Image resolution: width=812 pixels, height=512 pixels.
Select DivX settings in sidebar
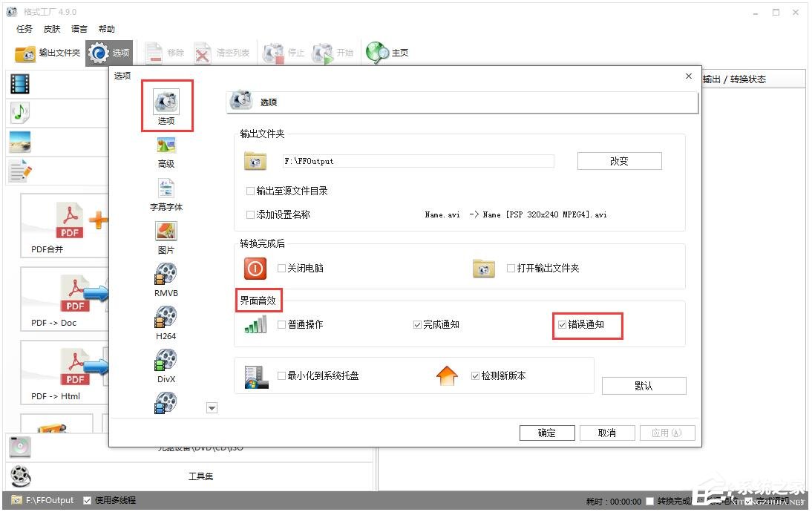[x=166, y=366]
